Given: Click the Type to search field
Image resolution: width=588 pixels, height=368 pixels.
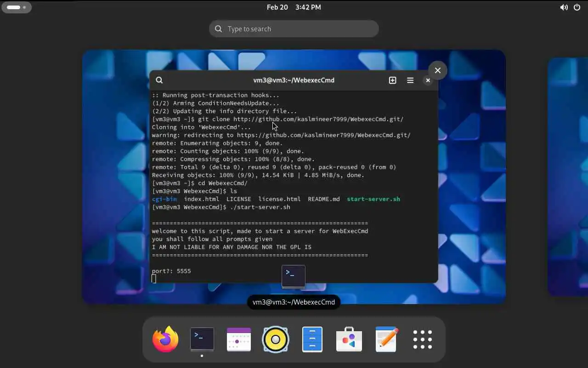Looking at the screenshot, I should pyautogui.click(x=294, y=29).
